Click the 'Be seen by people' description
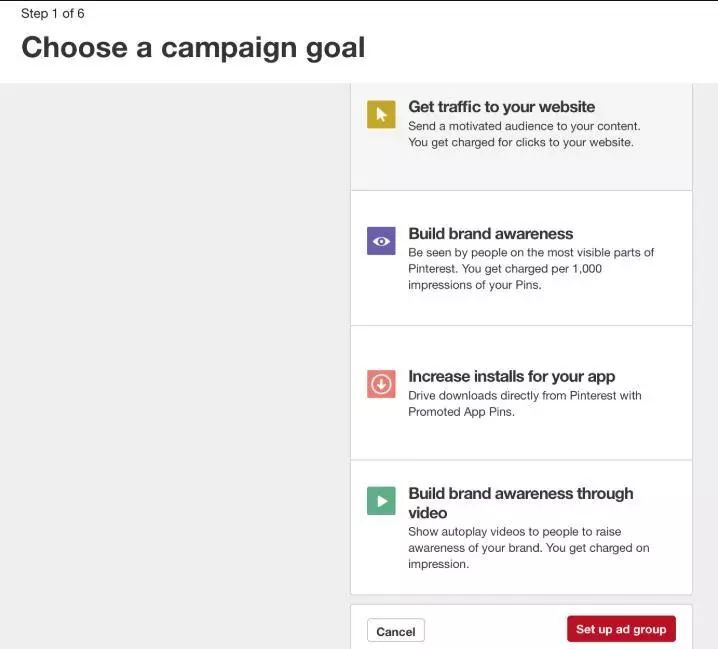The height and width of the screenshot is (649, 718). (531, 252)
